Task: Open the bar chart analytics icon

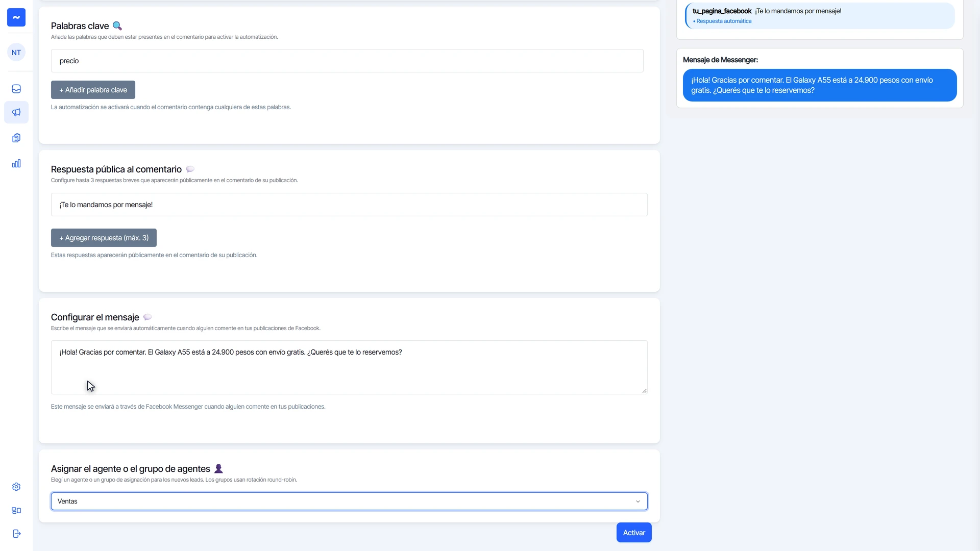Action: [16, 163]
